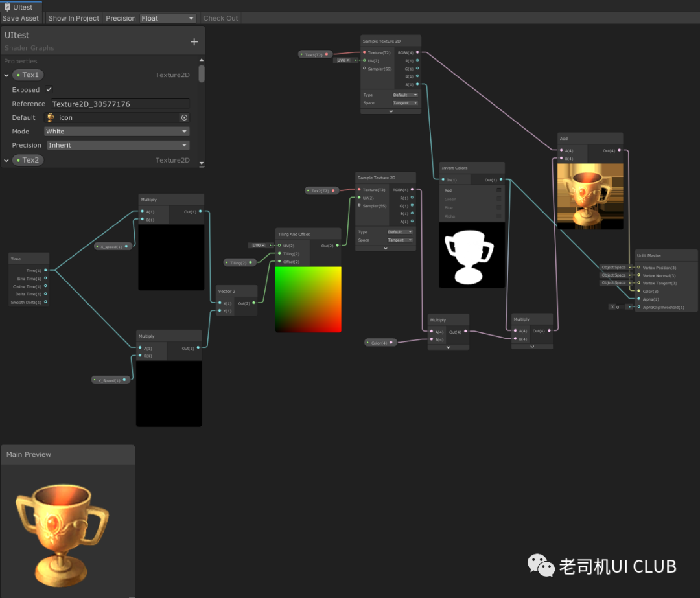This screenshot has width=700, height=598.
Task: Click the blackboard scroll-up arrow
Action: click(202, 60)
